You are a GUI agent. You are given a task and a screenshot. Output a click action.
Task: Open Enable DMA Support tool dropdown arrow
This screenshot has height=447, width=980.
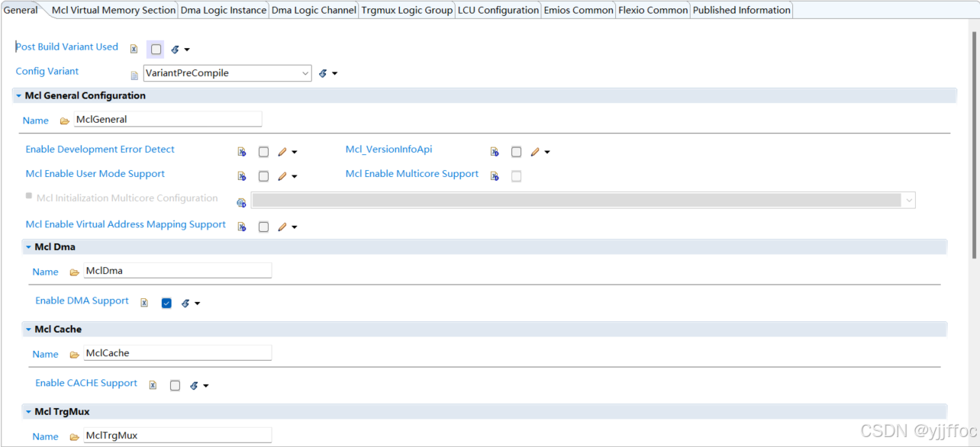[x=197, y=304]
